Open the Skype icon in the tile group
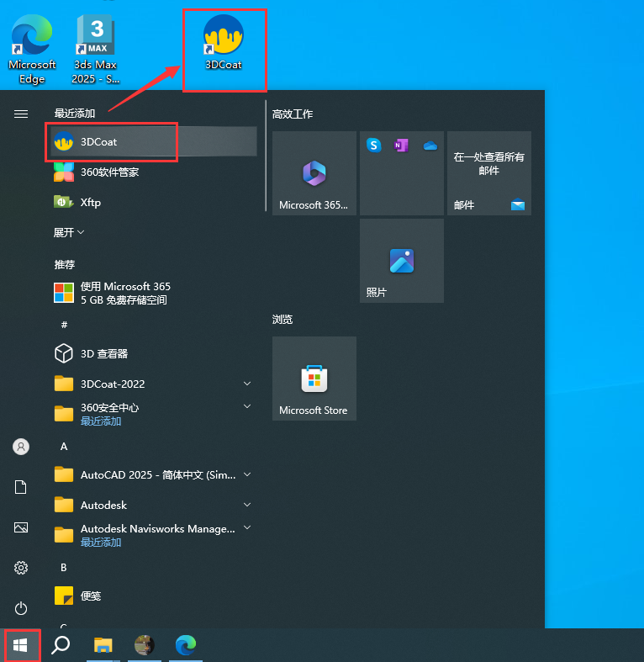Screen dimensions: 644x662 [x=373, y=146]
